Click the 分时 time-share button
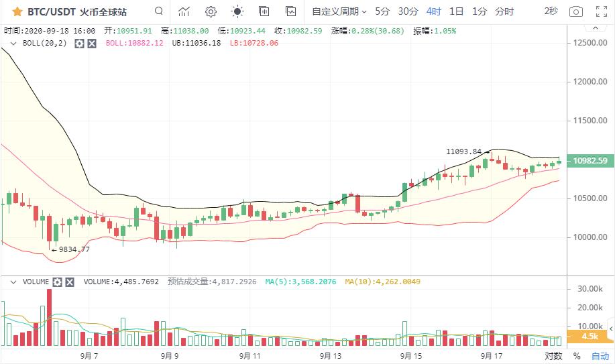Screen dimensions: 615x364 tap(504, 11)
